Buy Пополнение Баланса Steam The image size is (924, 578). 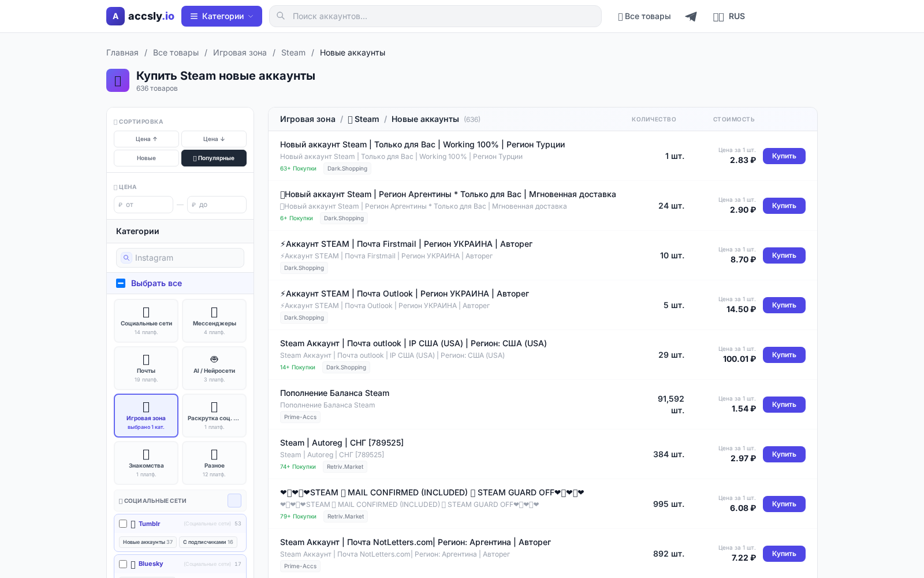(x=784, y=405)
